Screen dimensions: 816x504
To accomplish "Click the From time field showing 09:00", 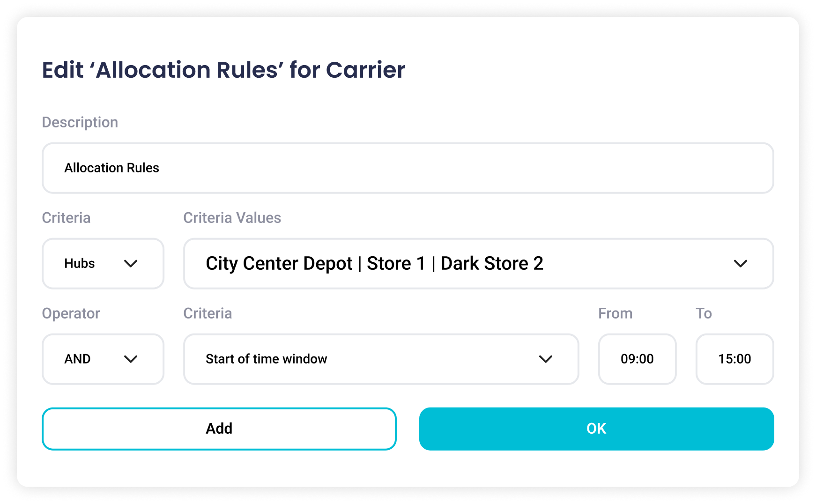I will [x=637, y=359].
